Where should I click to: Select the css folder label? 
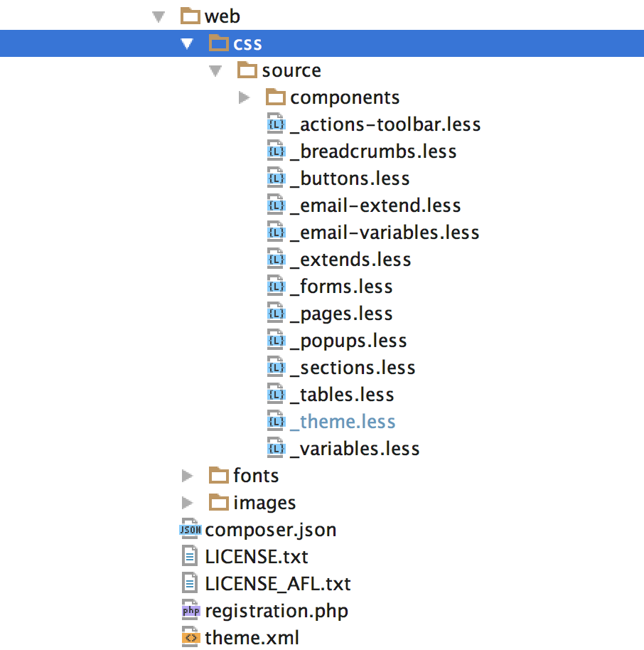point(247,44)
